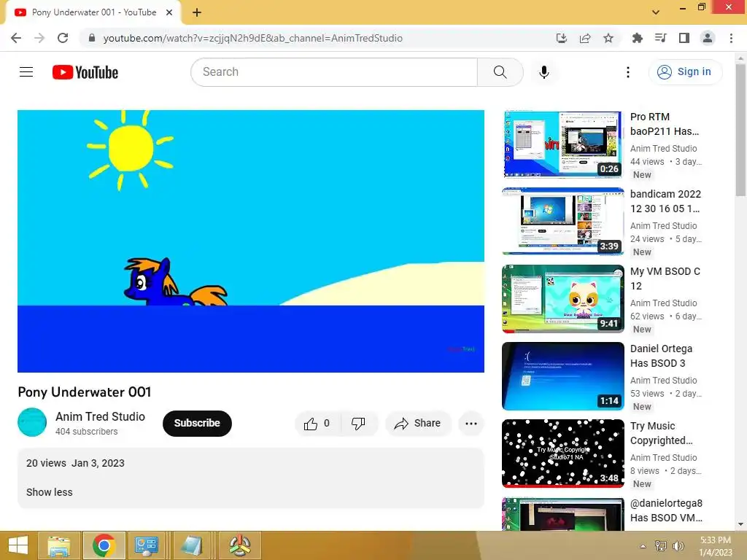Show hidden system tray icons
The height and width of the screenshot is (560, 747).
pyautogui.click(x=643, y=546)
